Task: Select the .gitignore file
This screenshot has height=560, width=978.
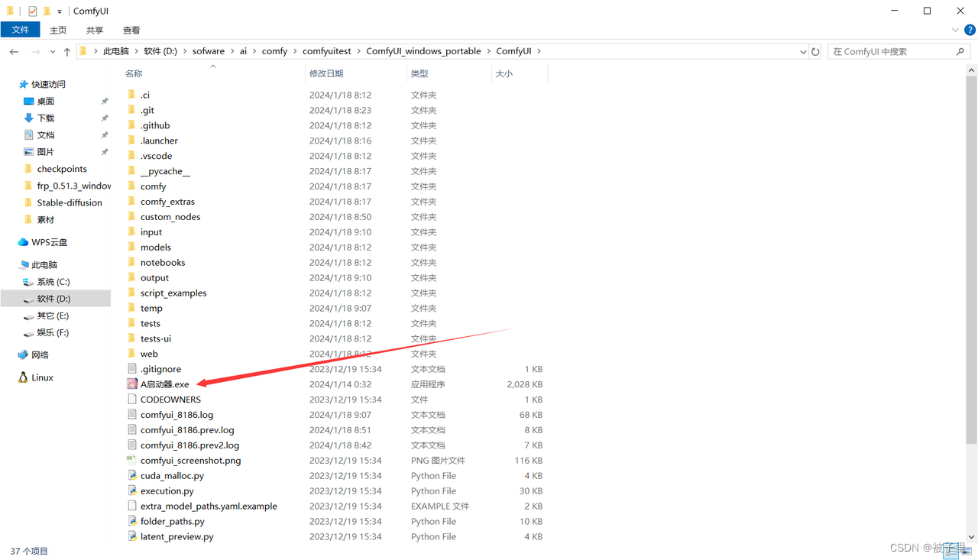Action: [x=160, y=369]
